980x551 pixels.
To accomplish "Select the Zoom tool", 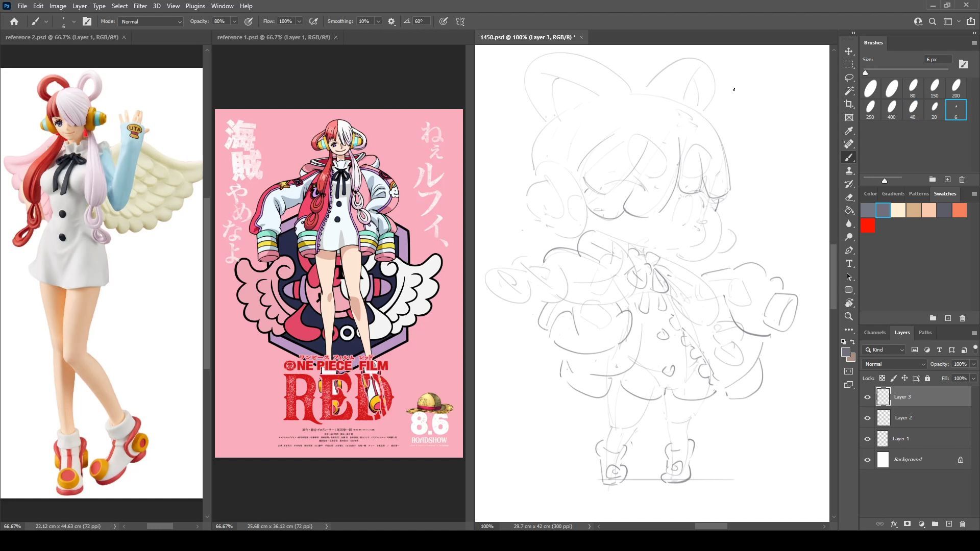I will pos(849,317).
